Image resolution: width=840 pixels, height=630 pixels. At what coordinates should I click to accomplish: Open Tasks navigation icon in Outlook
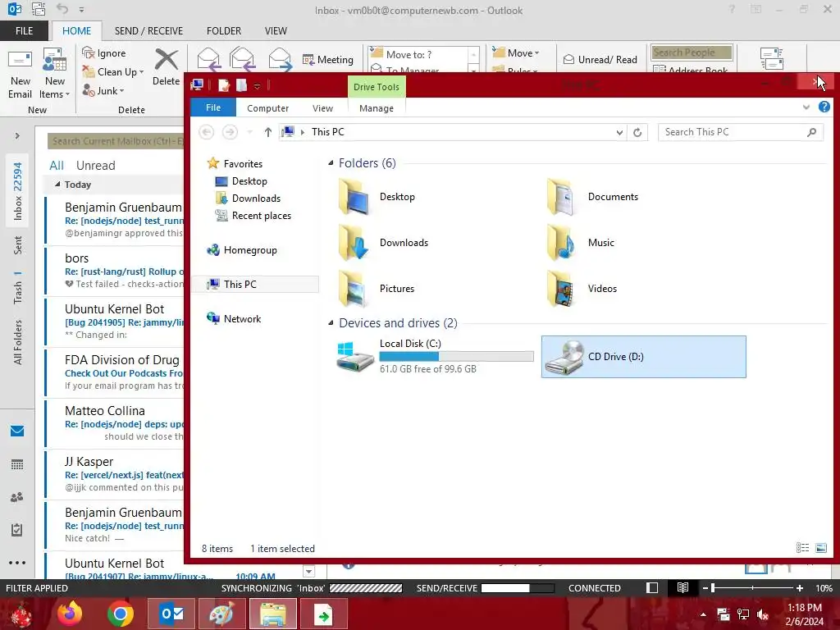click(x=17, y=530)
